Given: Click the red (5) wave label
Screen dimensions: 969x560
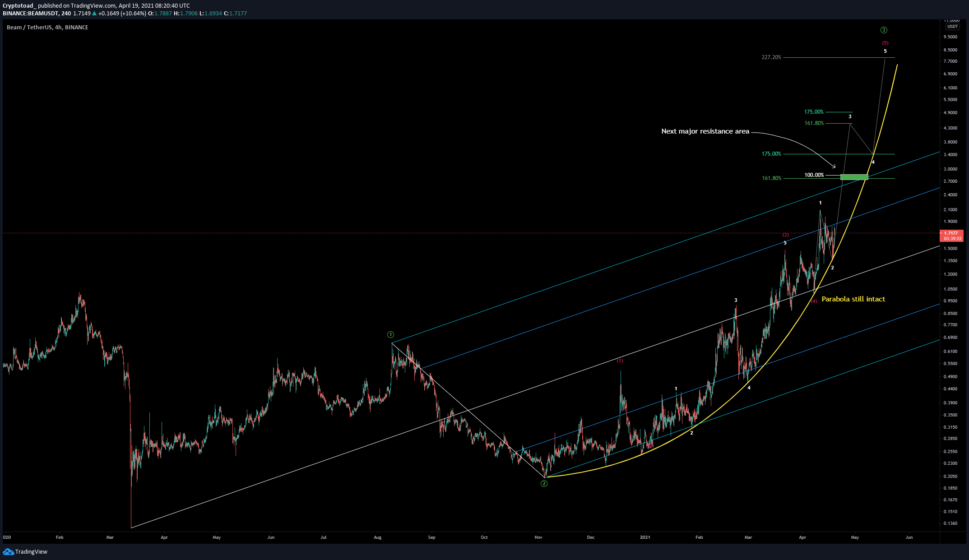Looking at the screenshot, I should pyautogui.click(x=885, y=43).
